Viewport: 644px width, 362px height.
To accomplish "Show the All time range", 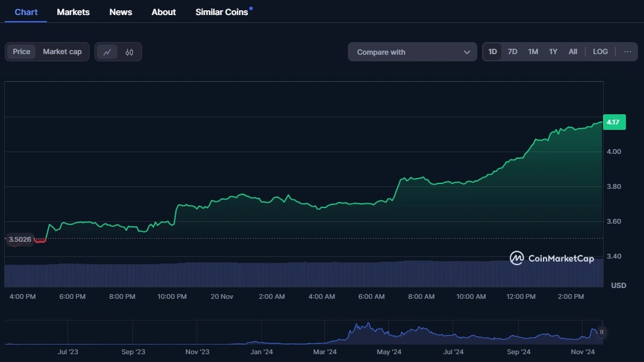I will [573, 52].
